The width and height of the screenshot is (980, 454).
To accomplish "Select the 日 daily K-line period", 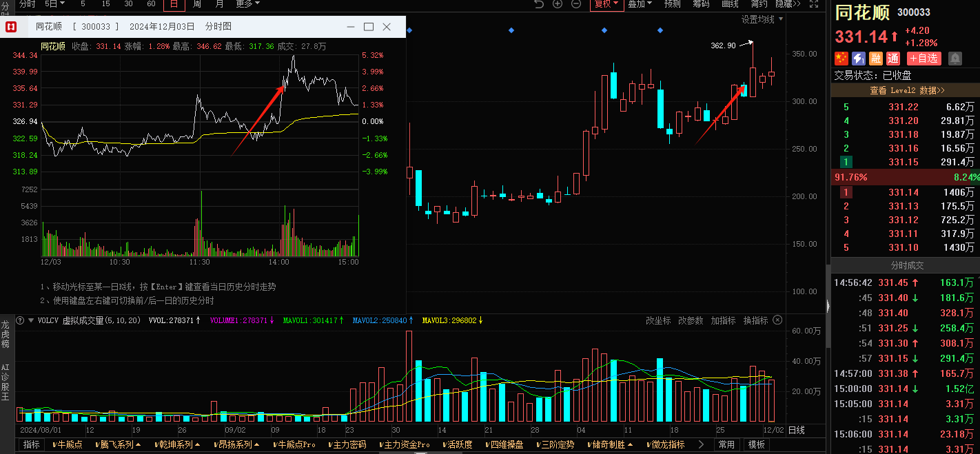I will pos(174,4).
